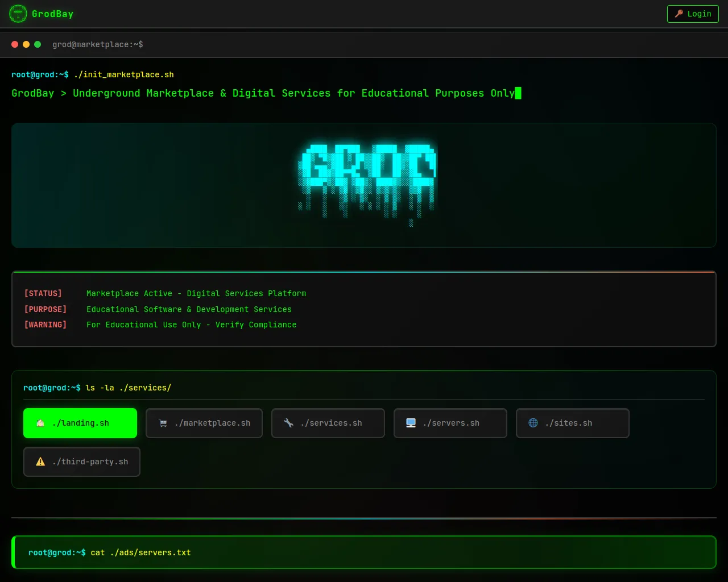Click the red terminal window dot

[15, 44]
